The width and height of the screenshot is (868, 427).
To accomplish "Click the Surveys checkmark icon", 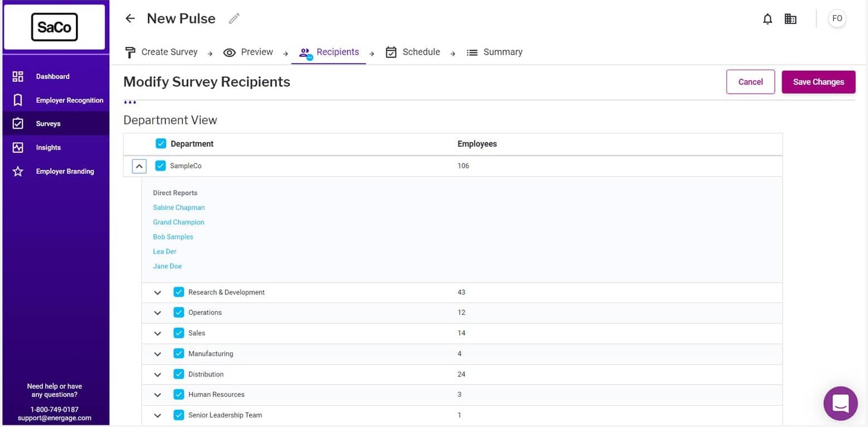I will (x=18, y=124).
